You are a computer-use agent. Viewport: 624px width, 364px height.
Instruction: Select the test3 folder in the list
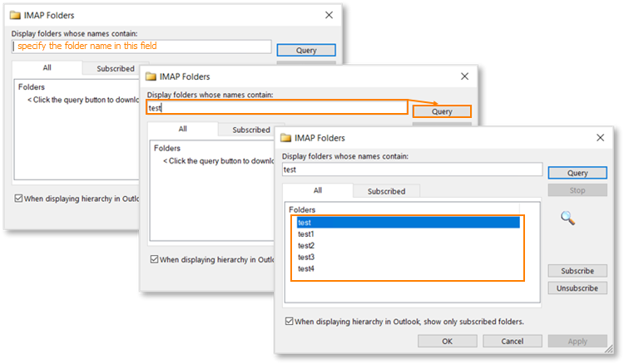pyautogui.click(x=306, y=258)
